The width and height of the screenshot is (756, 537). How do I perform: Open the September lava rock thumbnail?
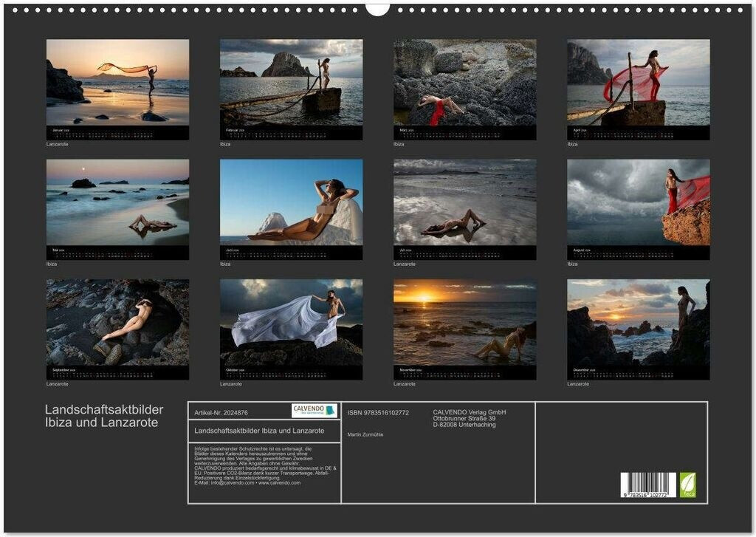tap(117, 322)
